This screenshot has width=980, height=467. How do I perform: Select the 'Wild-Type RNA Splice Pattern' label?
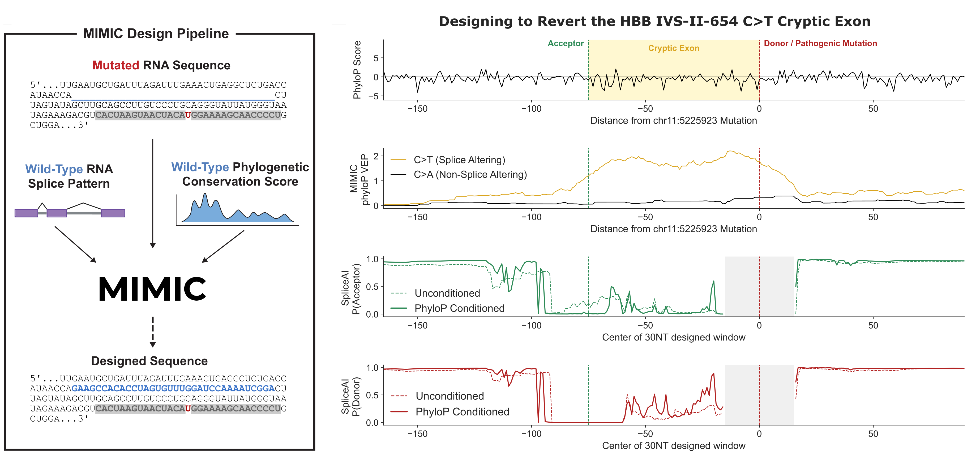69,176
